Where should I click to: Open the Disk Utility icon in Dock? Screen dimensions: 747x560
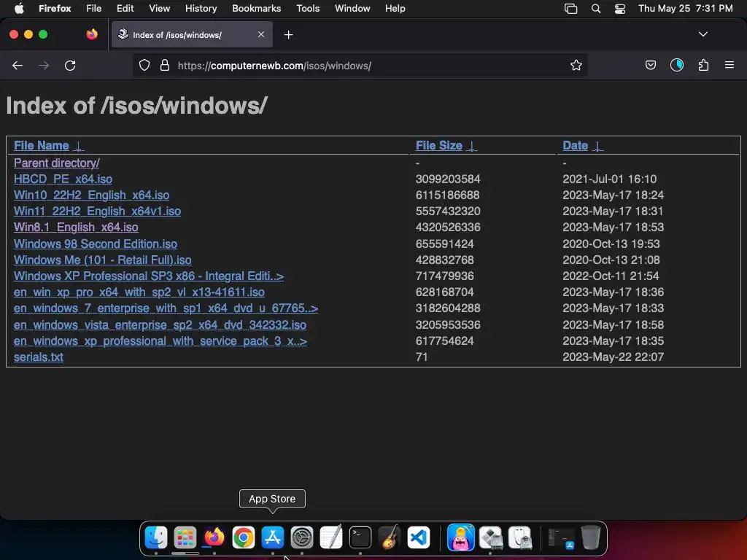pyautogui.click(x=520, y=537)
